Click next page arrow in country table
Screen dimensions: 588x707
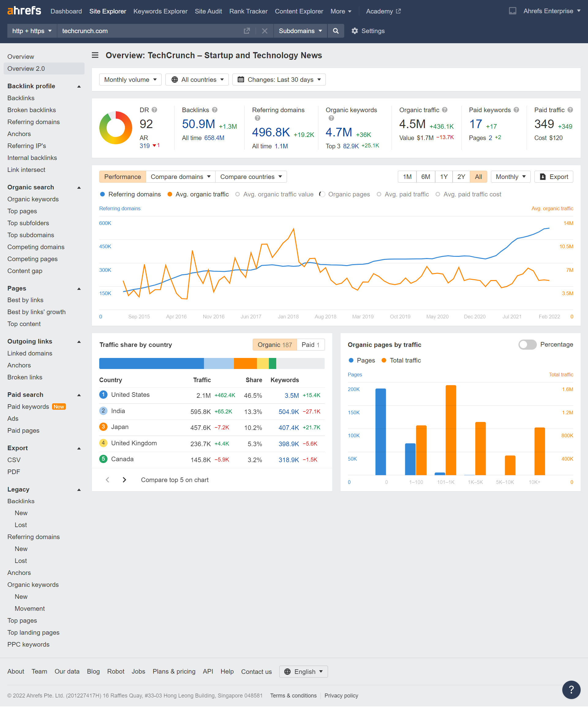(x=124, y=480)
